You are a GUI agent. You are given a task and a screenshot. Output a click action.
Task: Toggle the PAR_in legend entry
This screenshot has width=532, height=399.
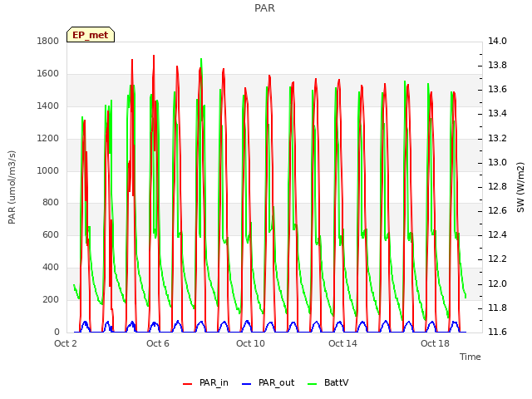pos(205,383)
